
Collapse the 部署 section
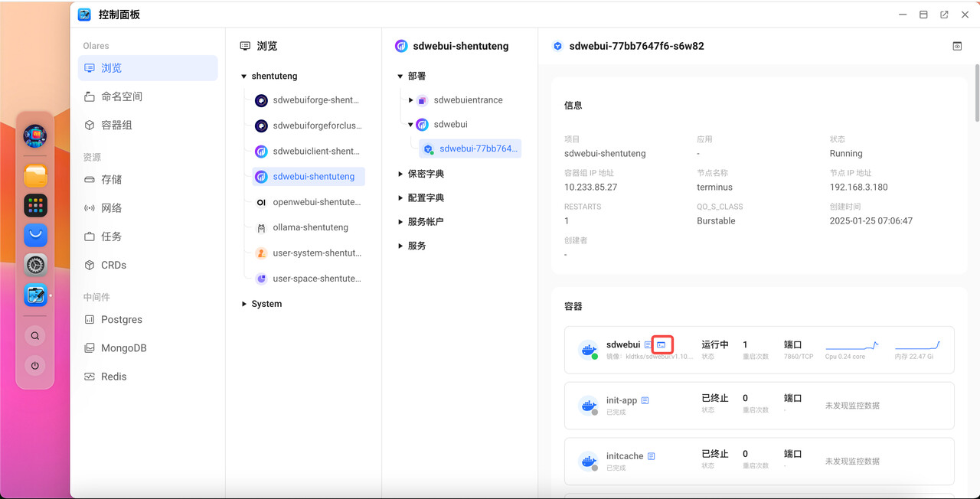click(400, 77)
